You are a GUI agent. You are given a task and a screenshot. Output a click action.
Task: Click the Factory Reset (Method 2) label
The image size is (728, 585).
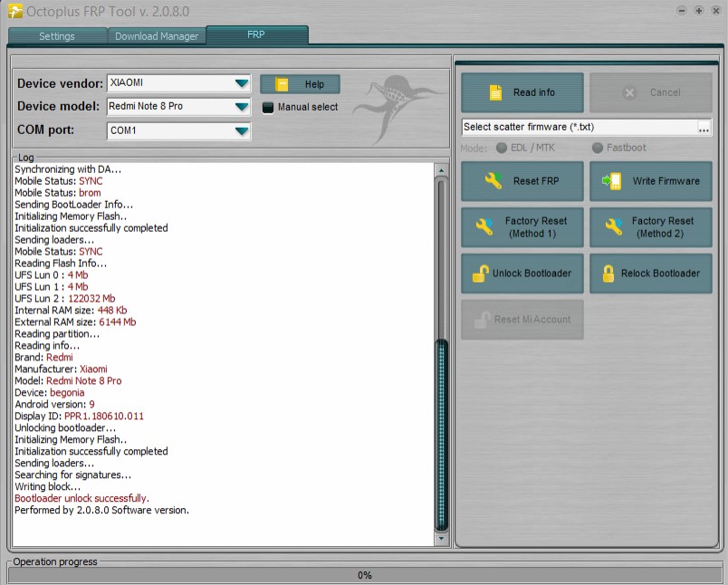click(x=663, y=227)
